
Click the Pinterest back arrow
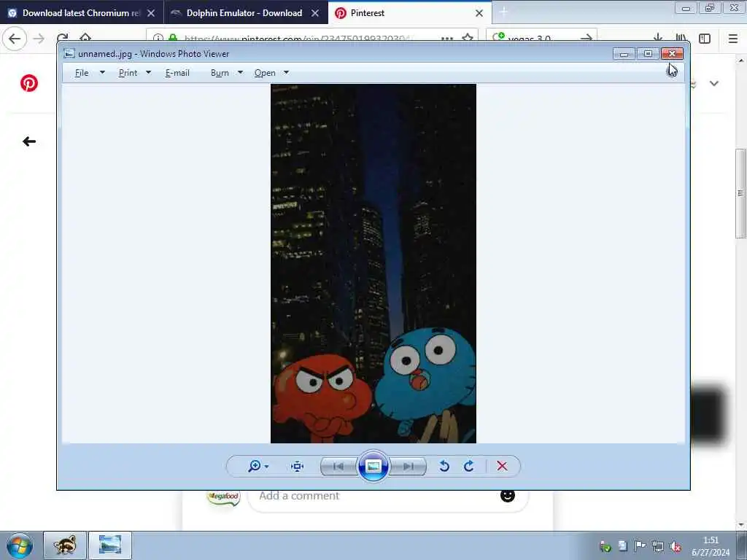pyautogui.click(x=29, y=141)
